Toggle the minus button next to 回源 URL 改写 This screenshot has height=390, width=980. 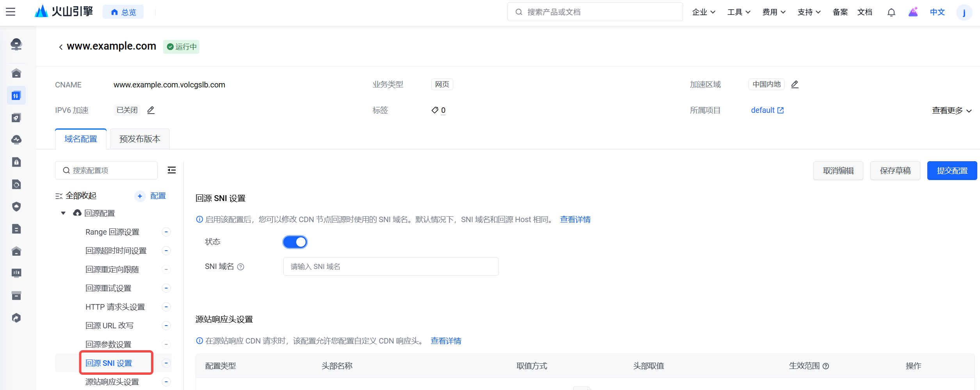pos(166,326)
